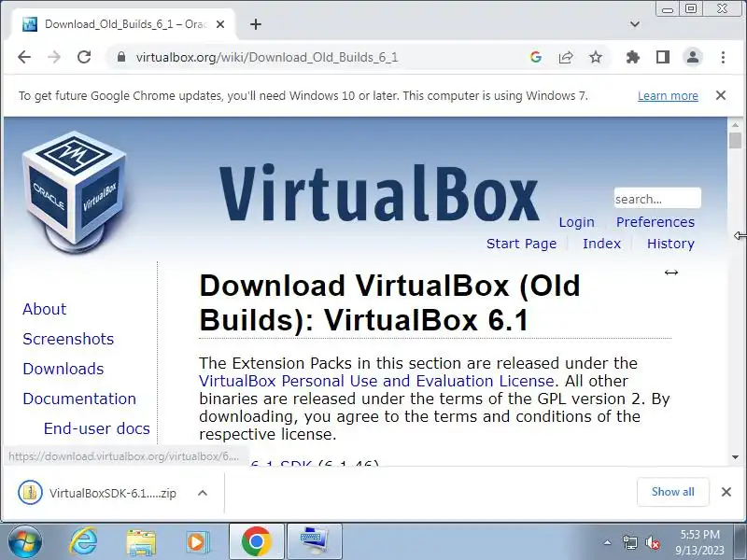The image size is (747, 560).
Task: Open the Chrome side panel
Action: (663, 57)
